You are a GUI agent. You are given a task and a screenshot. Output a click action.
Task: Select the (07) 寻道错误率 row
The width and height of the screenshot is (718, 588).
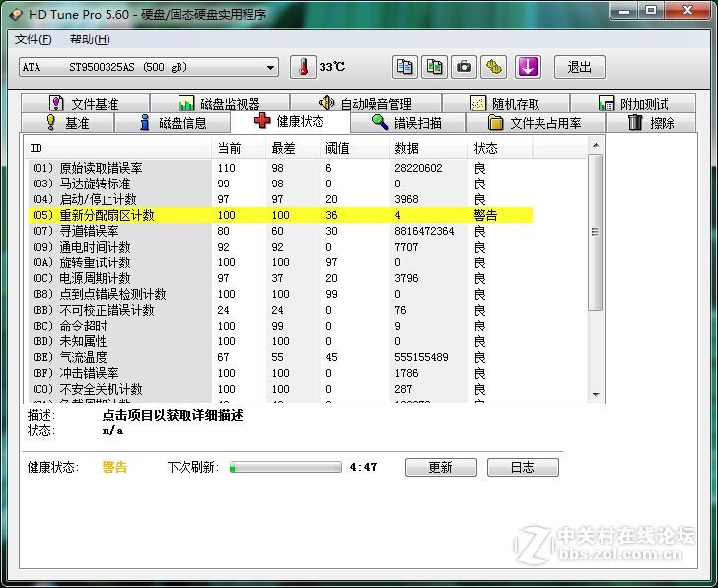(280, 231)
